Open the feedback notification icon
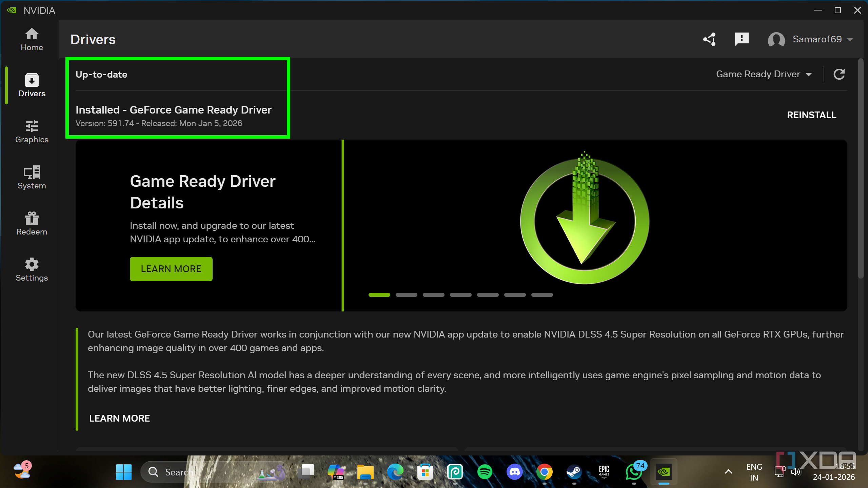 point(742,39)
